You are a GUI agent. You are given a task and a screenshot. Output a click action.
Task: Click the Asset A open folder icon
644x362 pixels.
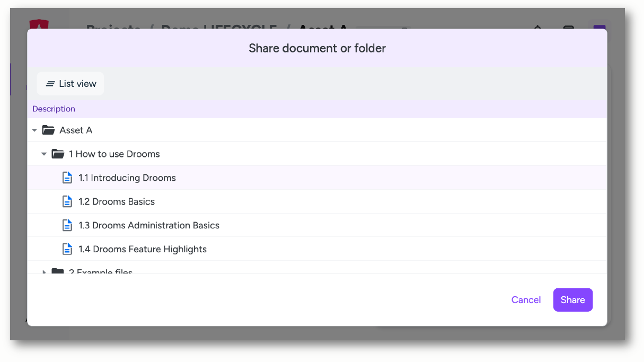point(48,130)
